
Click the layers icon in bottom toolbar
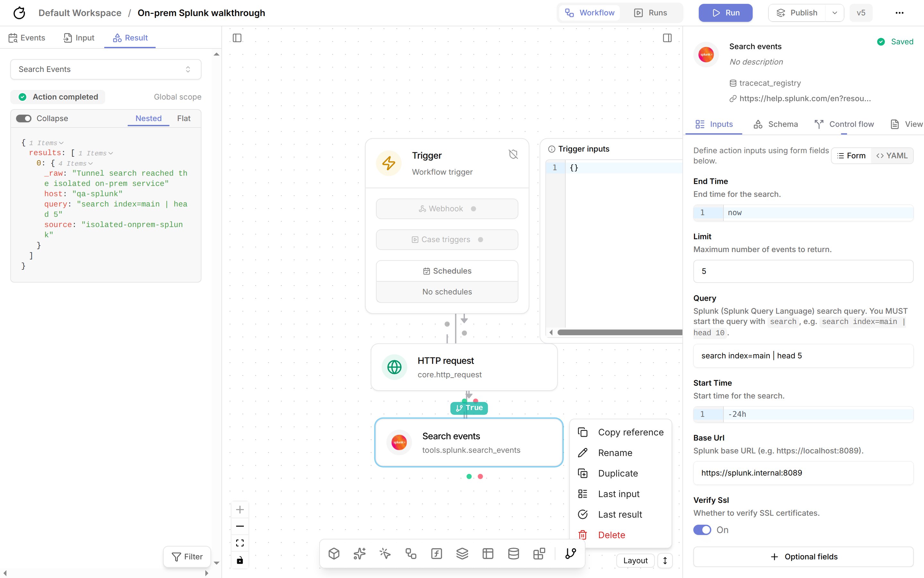point(462,553)
